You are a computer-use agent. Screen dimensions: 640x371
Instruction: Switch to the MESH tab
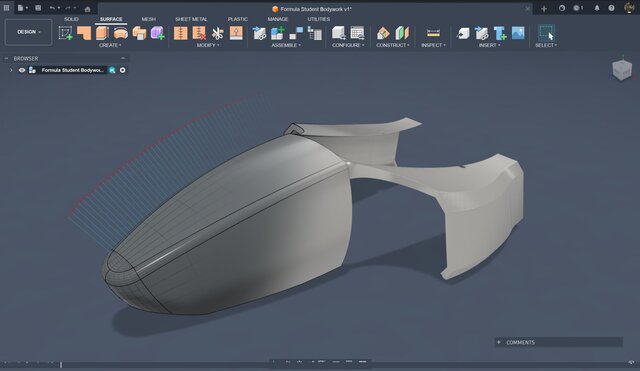(x=149, y=19)
